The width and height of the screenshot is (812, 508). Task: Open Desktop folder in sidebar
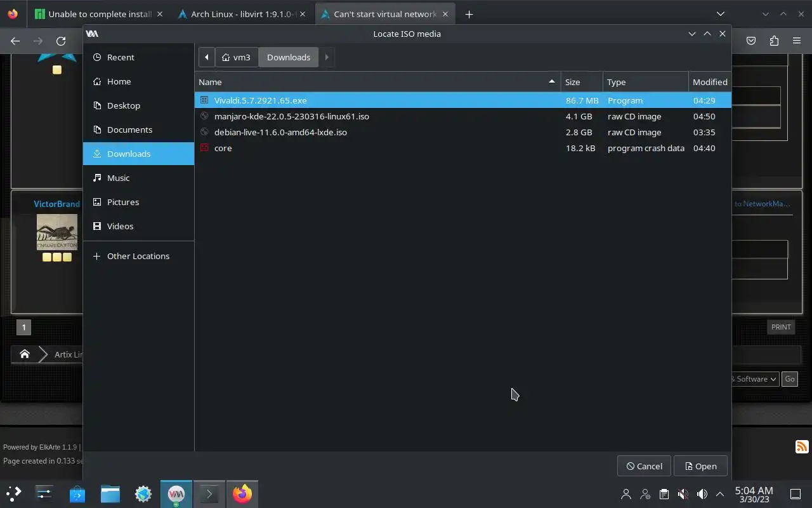click(138, 105)
